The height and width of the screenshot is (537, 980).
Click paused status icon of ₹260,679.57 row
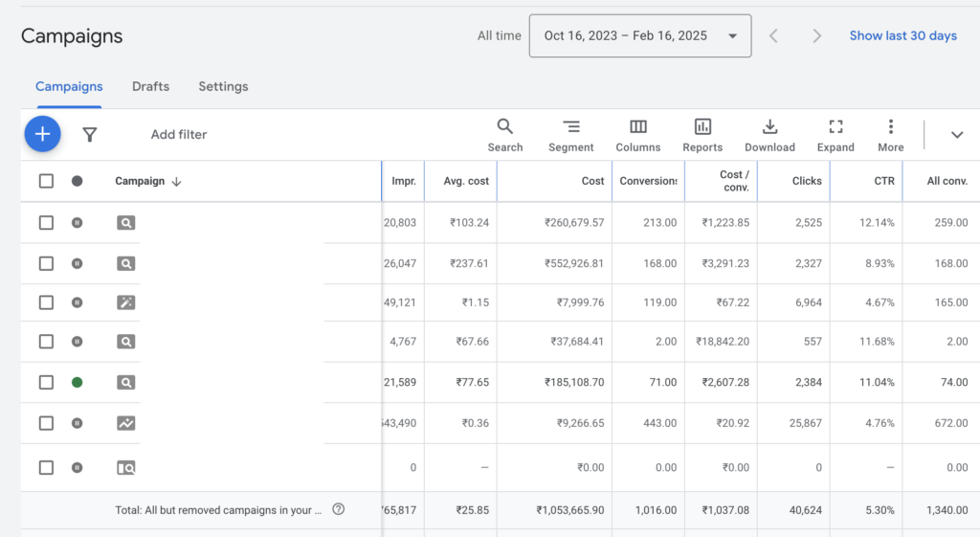77,222
